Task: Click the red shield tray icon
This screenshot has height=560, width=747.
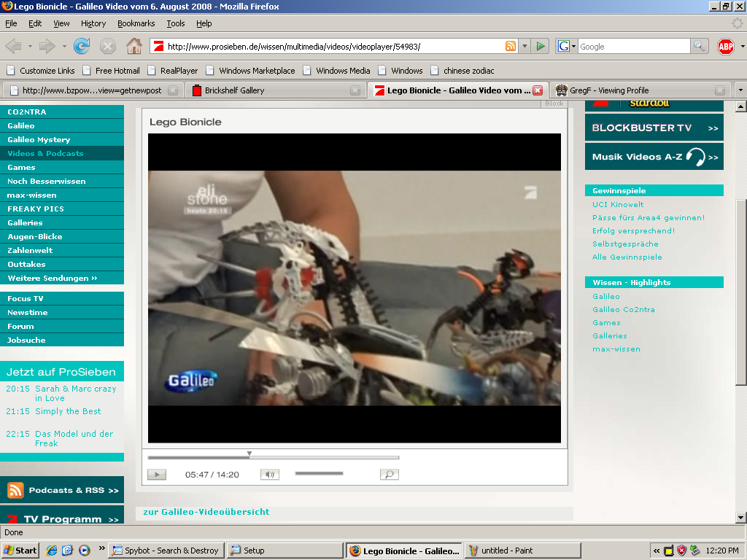Action: (682, 551)
